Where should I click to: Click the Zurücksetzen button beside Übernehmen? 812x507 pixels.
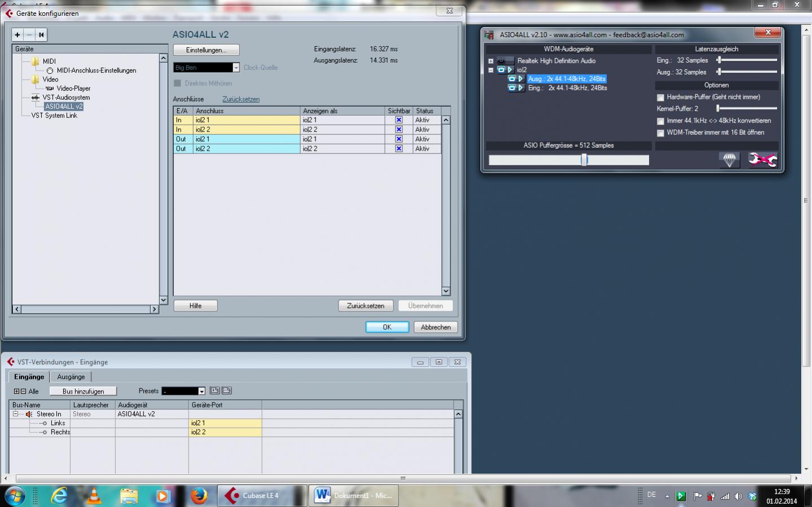point(366,306)
